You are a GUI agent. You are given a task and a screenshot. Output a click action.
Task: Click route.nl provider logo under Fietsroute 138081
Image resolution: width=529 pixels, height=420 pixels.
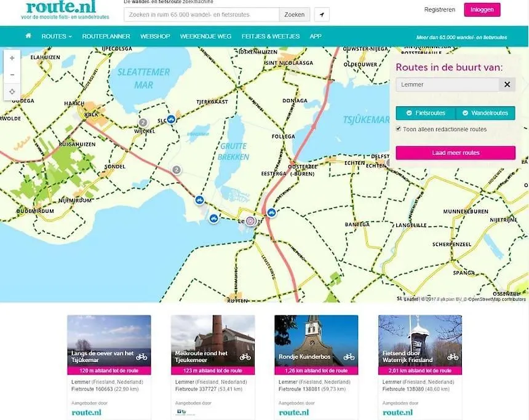click(294, 412)
